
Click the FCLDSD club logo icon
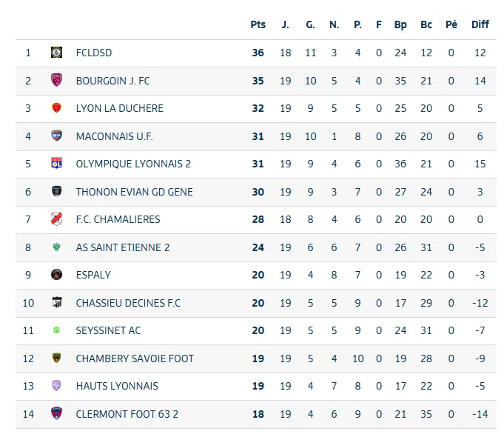point(56,53)
